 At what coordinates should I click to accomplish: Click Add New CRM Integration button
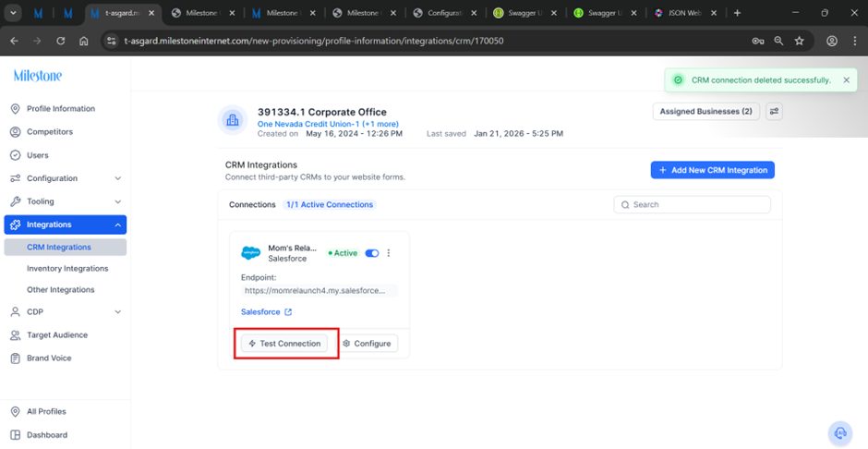click(713, 170)
